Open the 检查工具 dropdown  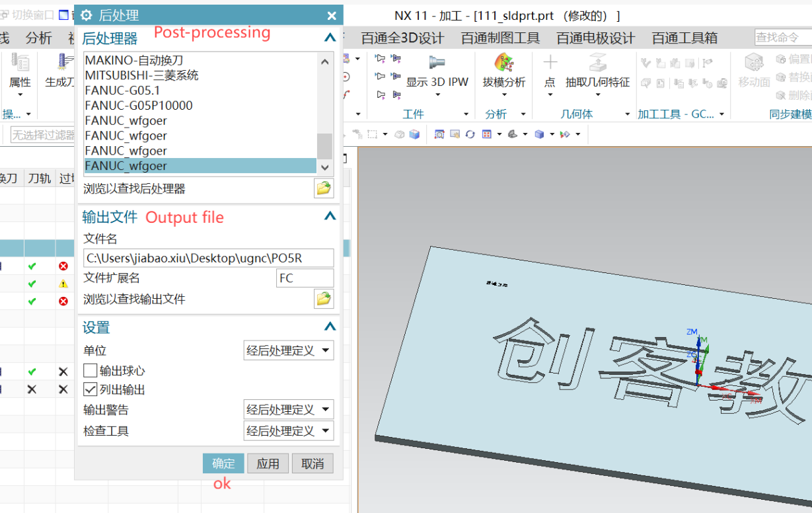point(289,431)
